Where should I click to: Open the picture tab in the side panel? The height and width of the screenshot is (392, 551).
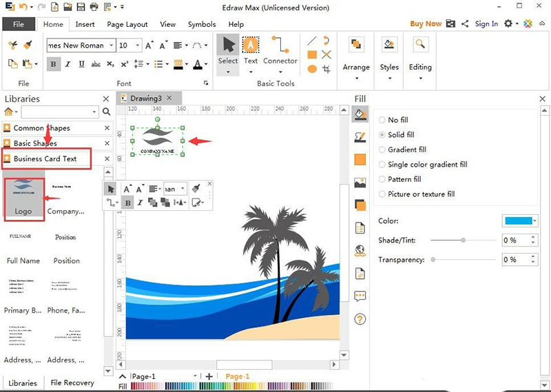(360, 183)
